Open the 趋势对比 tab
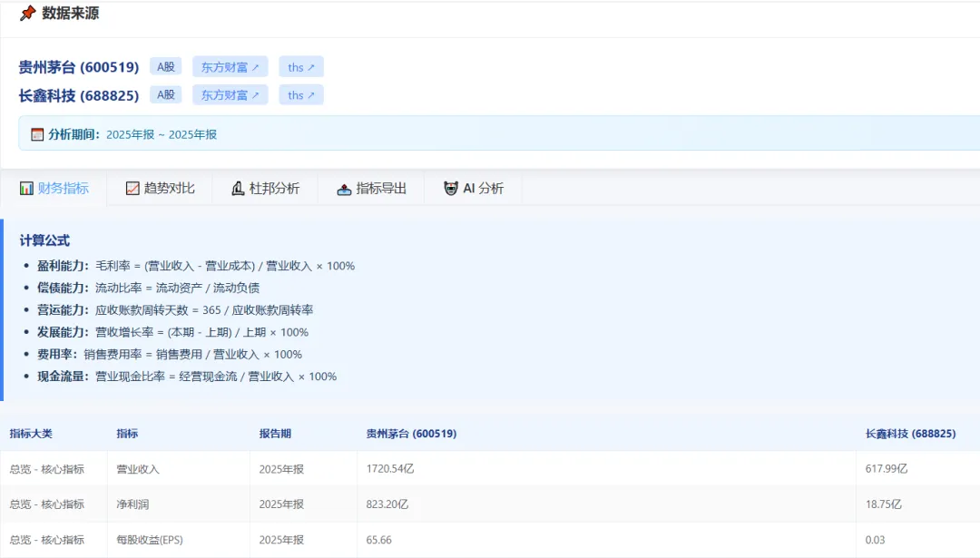The height and width of the screenshot is (558, 980). click(x=160, y=188)
